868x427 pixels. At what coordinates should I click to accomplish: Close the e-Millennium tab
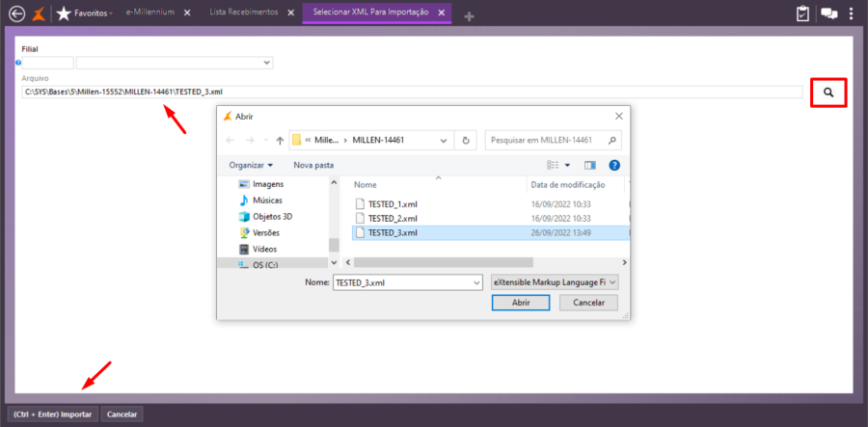(187, 13)
